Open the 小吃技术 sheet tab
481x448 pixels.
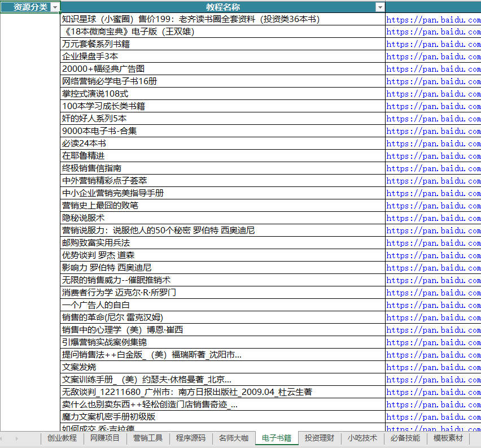point(362,438)
